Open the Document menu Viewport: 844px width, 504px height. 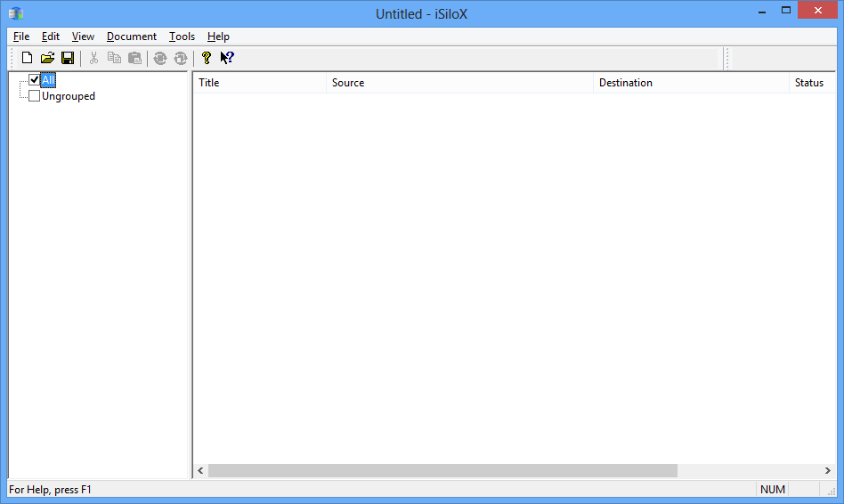coord(132,37)
